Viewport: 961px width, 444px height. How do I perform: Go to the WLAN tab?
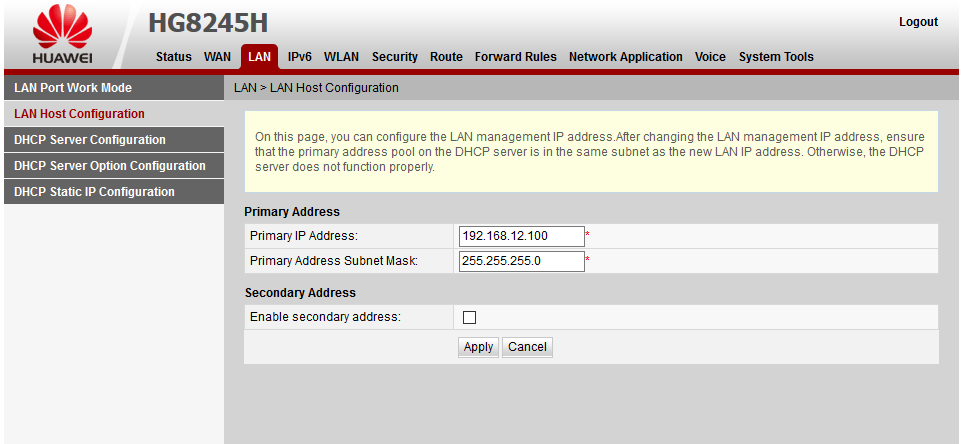click(x=342, y=57)
